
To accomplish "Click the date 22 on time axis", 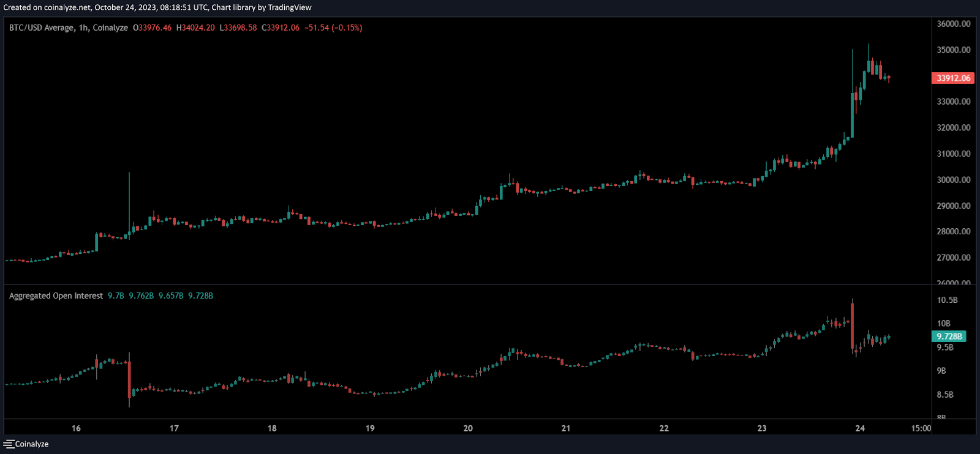I will click(664, 428).
